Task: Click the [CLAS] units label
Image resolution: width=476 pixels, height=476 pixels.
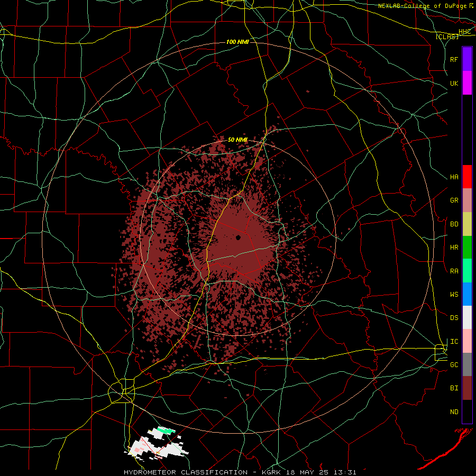Action: point(447,36)
